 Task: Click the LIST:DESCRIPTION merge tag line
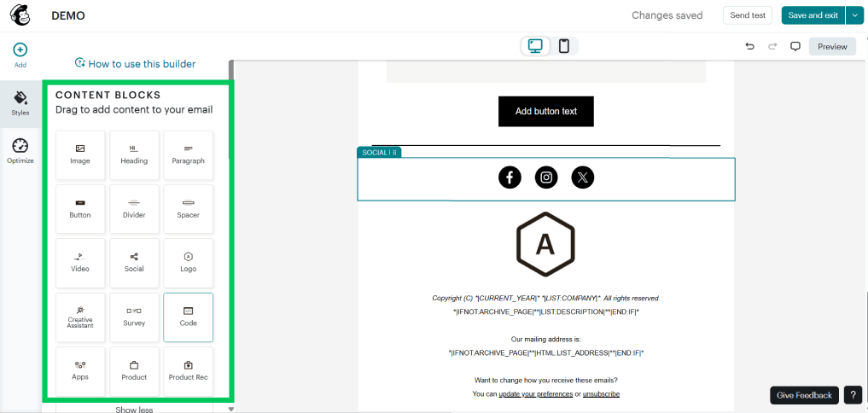pyautogui.click(x=546, y=311)
